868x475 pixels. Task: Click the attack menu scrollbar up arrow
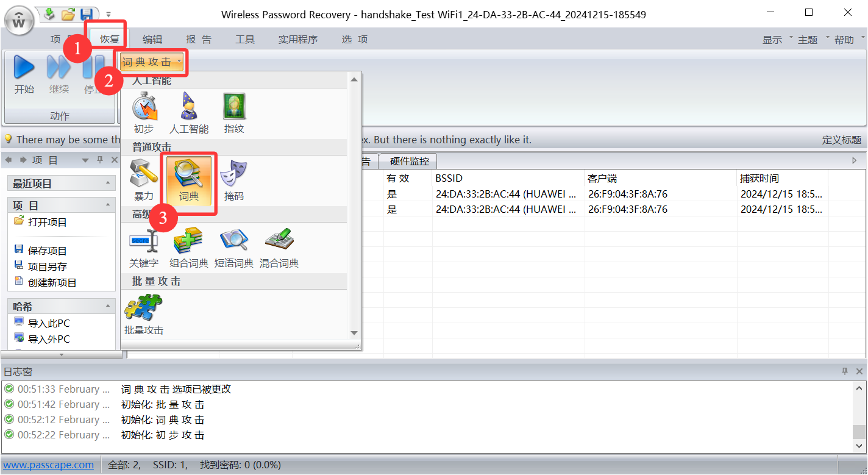[354, 79]
